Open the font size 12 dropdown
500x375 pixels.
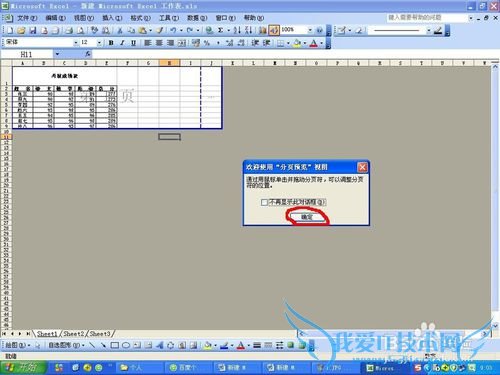(x=99, y=43)
